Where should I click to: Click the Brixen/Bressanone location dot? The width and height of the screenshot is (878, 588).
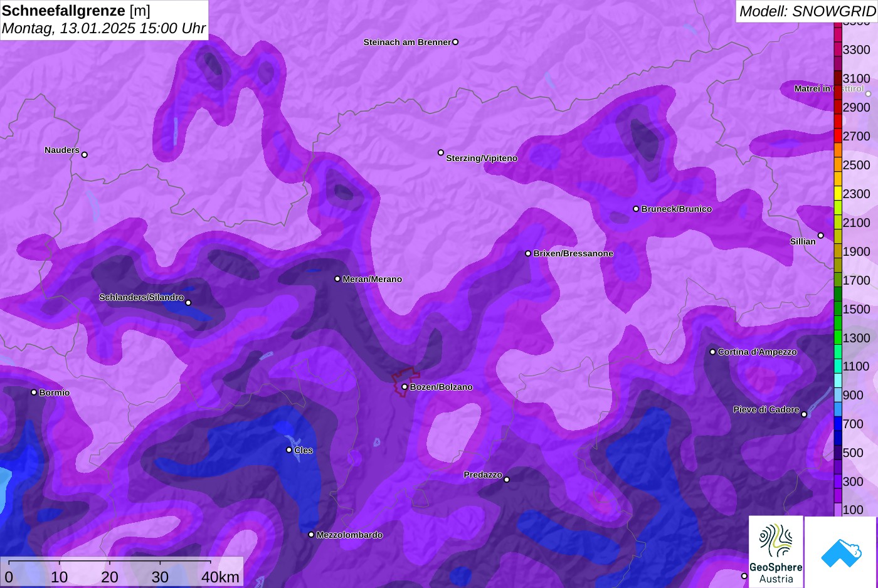coord(528,253)
